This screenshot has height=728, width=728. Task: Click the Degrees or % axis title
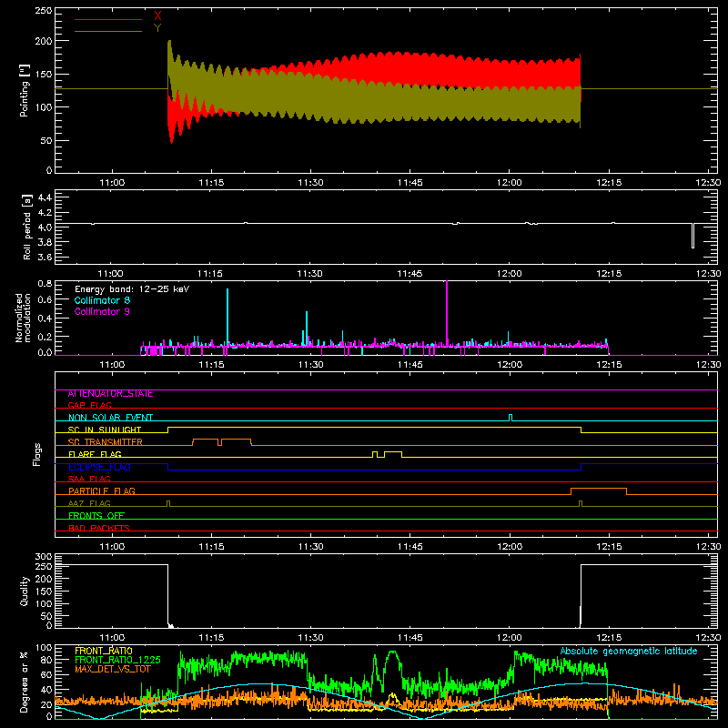25,682
